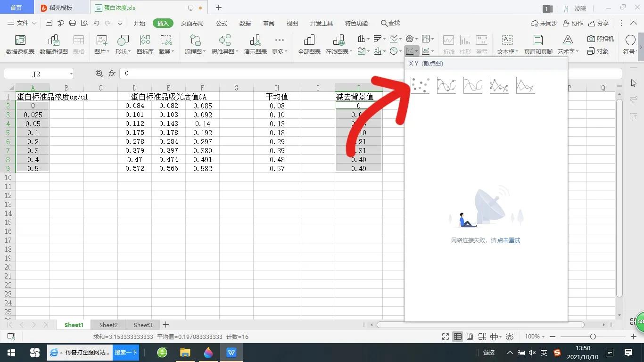The height and width of the screenshot is (362, 644).
Task: Click the 查找 search box
Action: [x=390, y=23]
